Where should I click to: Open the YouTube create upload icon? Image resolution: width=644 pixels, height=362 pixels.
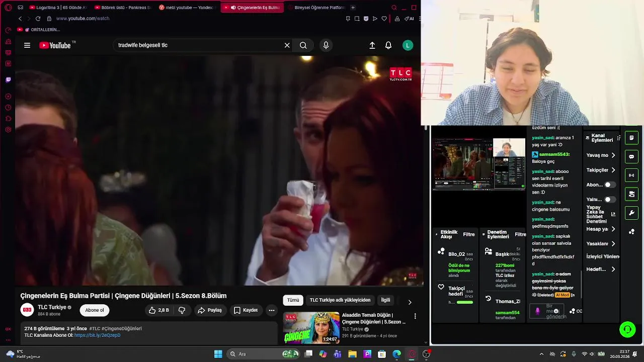click(x=372, y=45)
